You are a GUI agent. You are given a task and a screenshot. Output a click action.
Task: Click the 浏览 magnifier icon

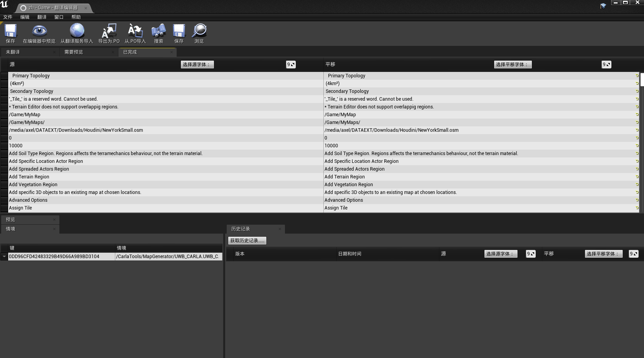(x=199, y=31)
